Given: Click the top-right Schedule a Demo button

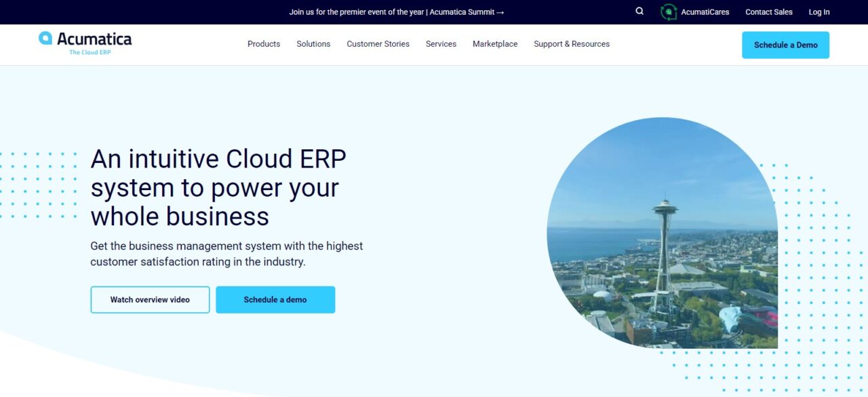Looking at the screenshot, I should [785, 45].
